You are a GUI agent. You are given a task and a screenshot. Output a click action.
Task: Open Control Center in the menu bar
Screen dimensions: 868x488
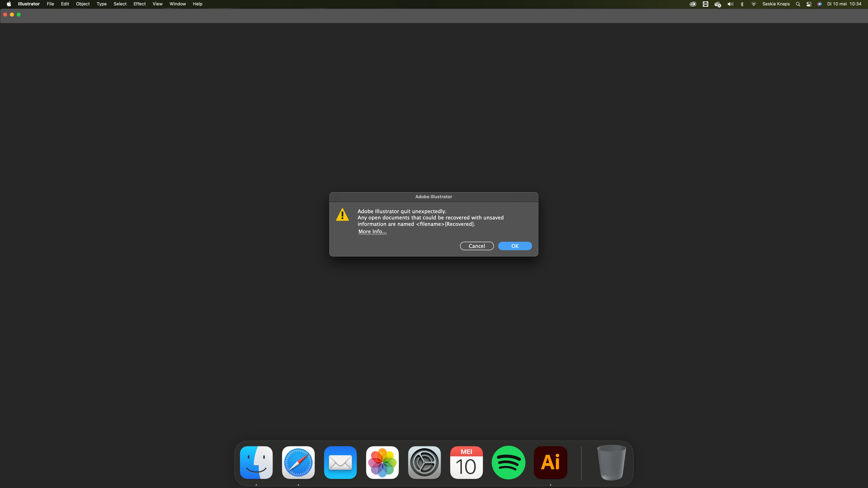(x=809, y=4)
